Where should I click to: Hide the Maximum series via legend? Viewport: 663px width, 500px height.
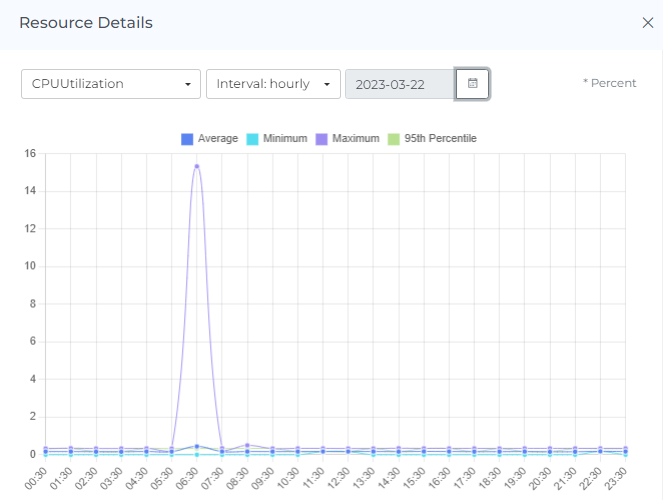point(354,138)
